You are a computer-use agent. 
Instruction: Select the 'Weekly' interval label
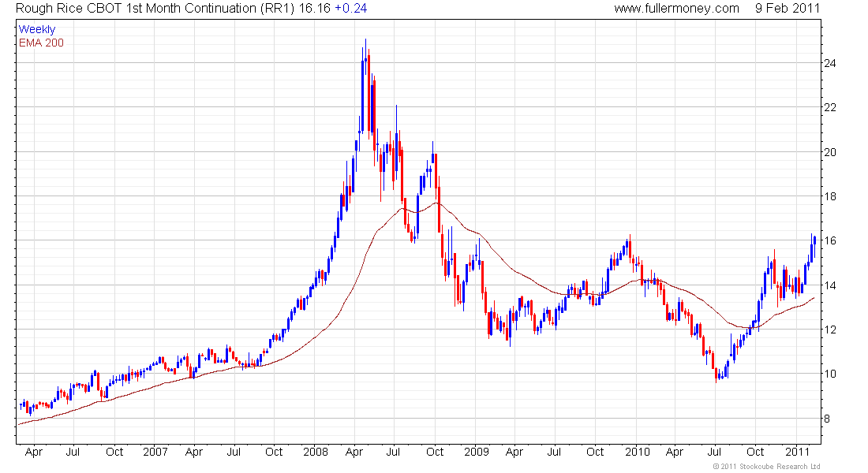pyautogui.click(x=37, y=29)
